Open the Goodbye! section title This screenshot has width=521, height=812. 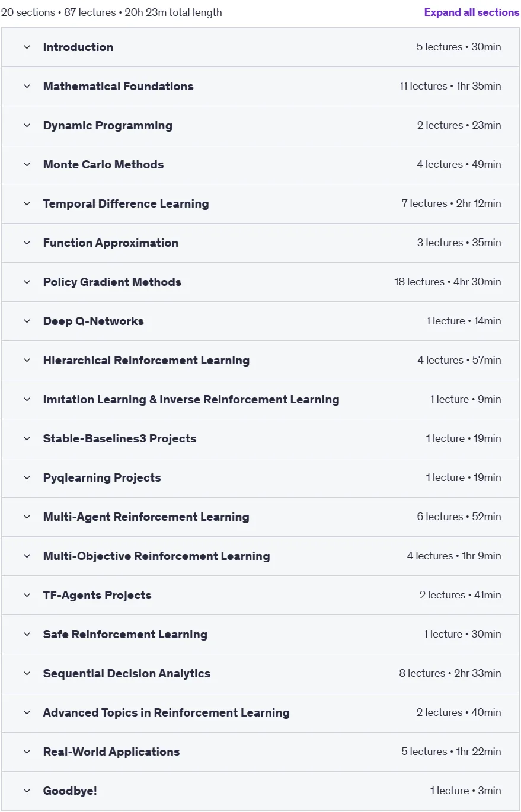click(x=70, y=791)
